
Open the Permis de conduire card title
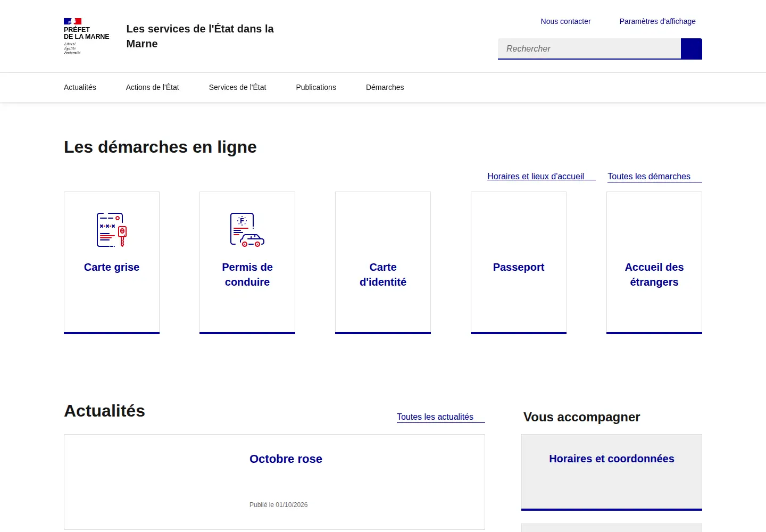(x=247, y=275)
